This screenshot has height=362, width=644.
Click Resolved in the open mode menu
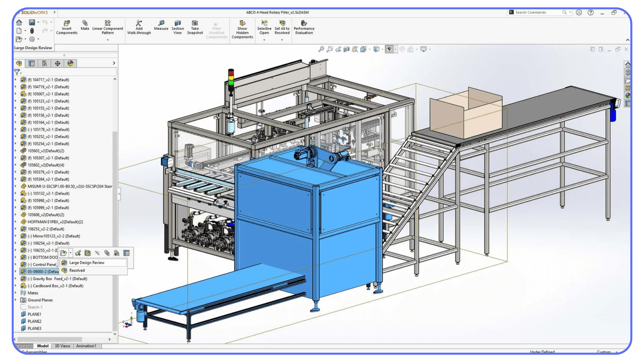point(76,270)
